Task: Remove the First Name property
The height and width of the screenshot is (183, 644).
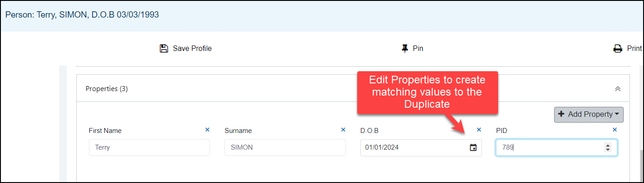Action: (207, 130)
